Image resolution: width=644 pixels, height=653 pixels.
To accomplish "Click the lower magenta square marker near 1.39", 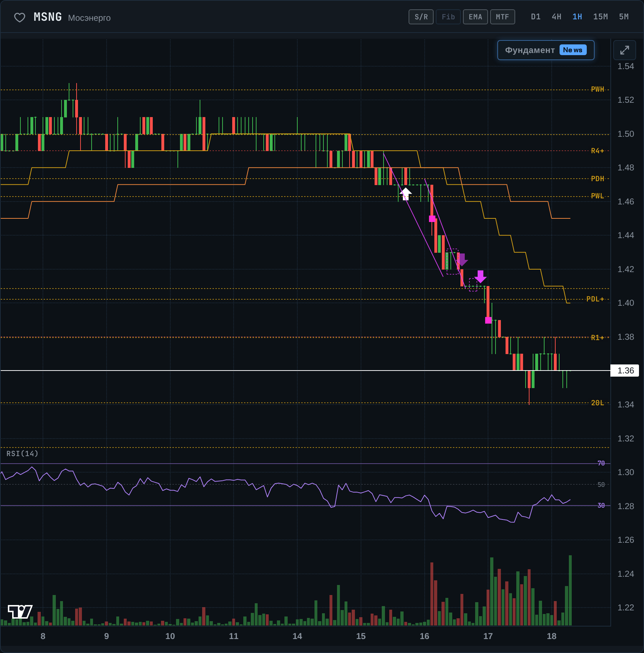I will pos(488,320).
